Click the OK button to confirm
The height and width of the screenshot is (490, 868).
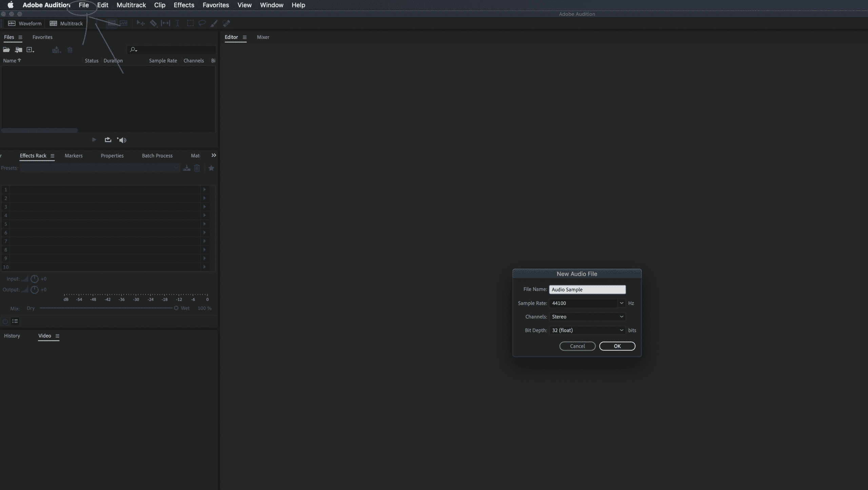pos(617,346)
